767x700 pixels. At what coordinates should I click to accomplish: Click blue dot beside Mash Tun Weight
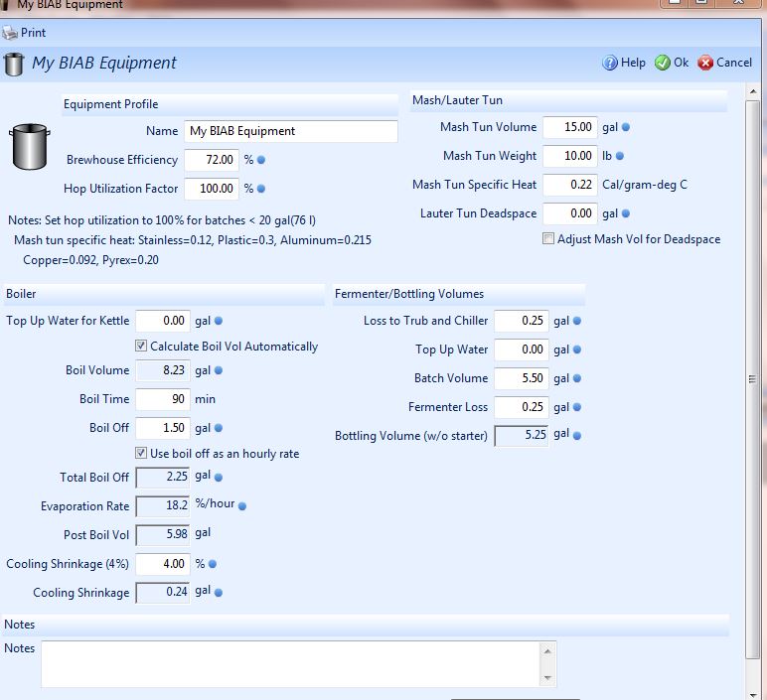620,156
